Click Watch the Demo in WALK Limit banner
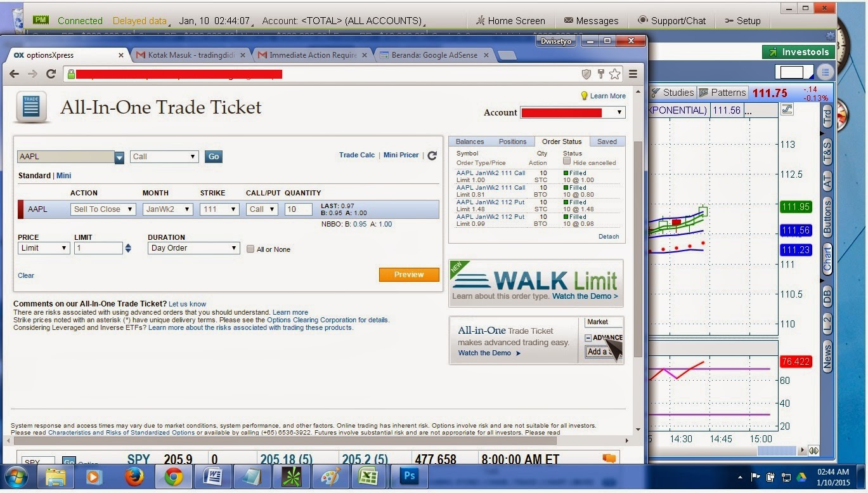868x493 pixels. point(585,296)
